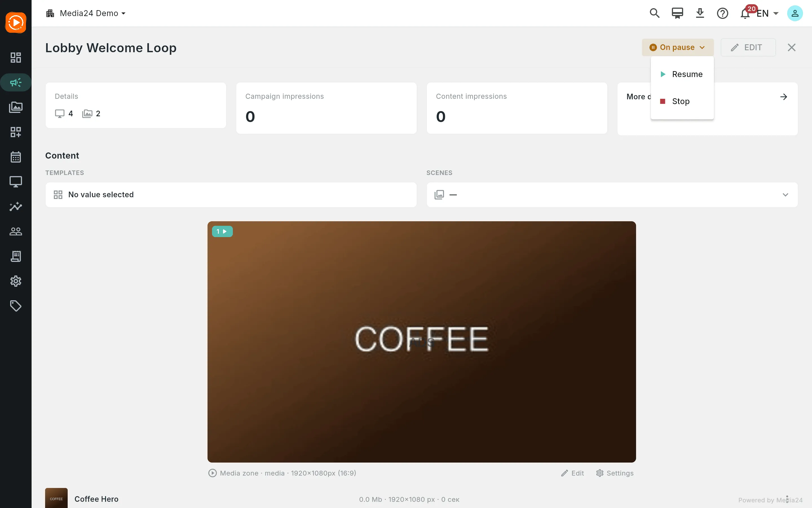
Task: Open the campaigns megaphone sidebar icon
Action: (x=16, y=82)
